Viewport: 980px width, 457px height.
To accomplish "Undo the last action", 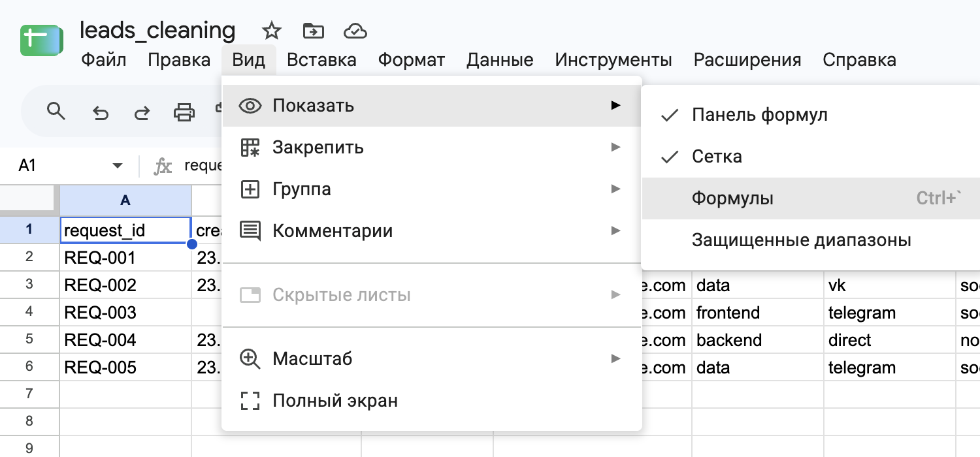I will (100, 114).
